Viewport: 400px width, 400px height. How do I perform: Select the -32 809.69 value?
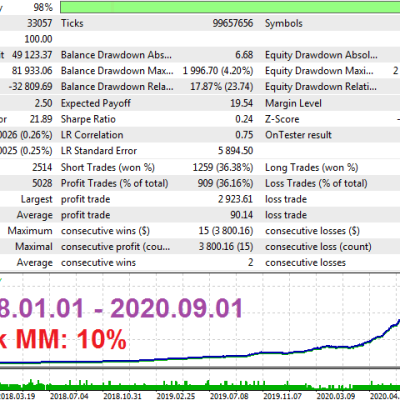30,87
